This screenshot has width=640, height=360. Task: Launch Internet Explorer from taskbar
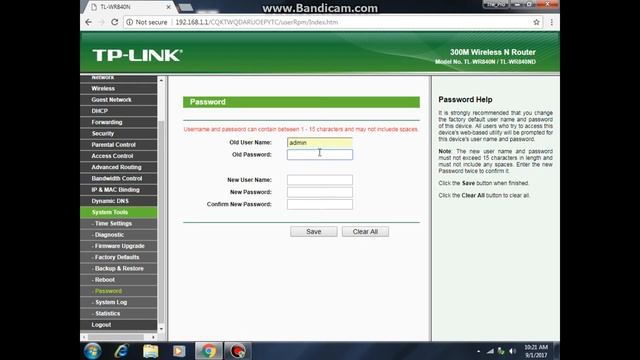[121, 351]
